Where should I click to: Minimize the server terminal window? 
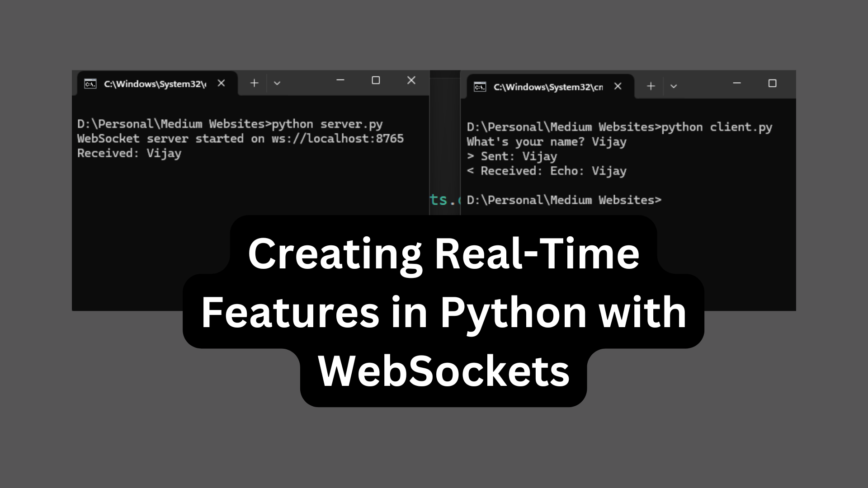tap(340, 80)
